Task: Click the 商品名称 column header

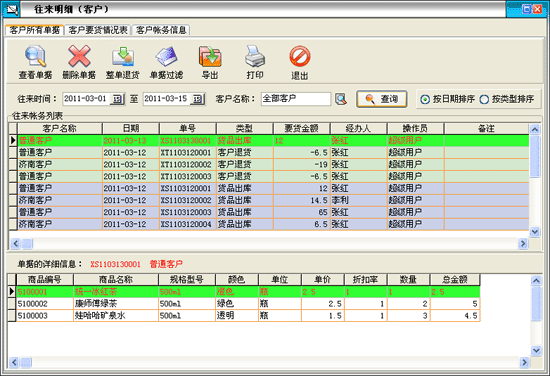Action: coord(116,280)
